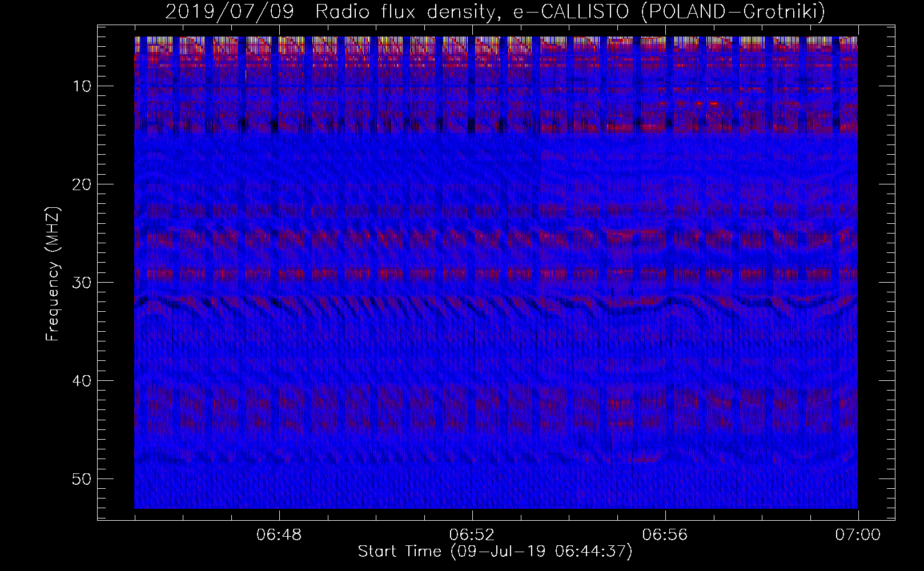Click the 50 MHz frequency tick label
924x571 pixels.
pos(82,478)
